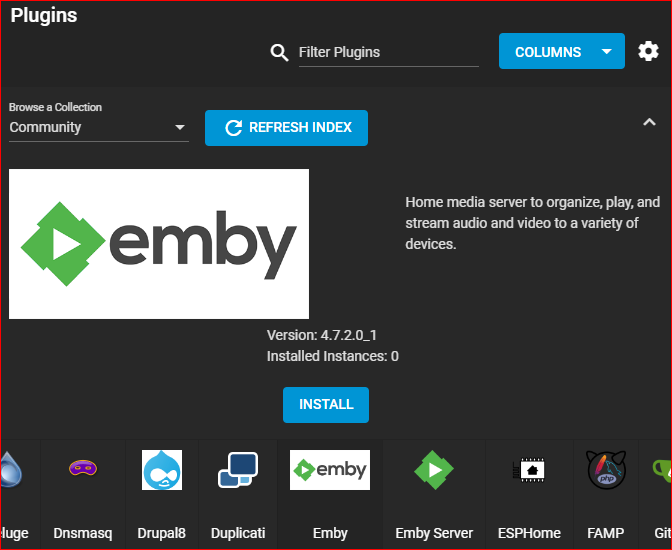Click the Installed Instances: 0 text
The width and height of the screenshot is (672, 550).
(333, 356)
